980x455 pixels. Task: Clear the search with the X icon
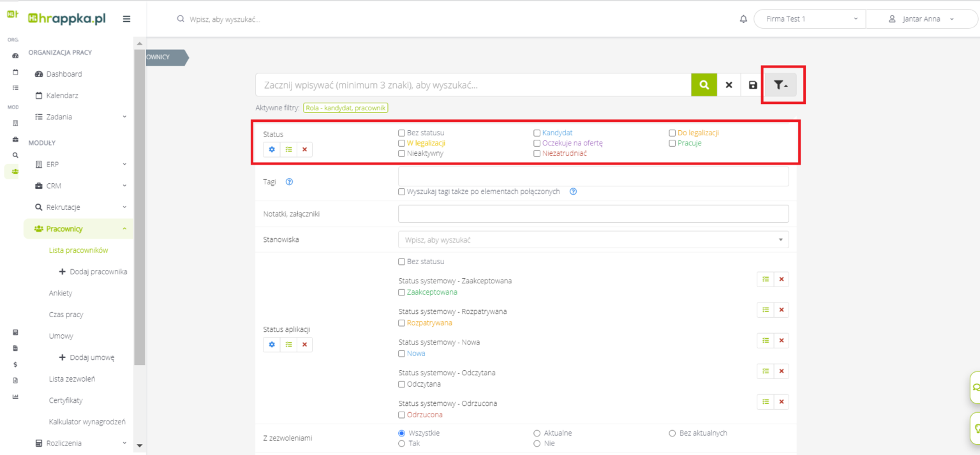(x=729, y=85)
